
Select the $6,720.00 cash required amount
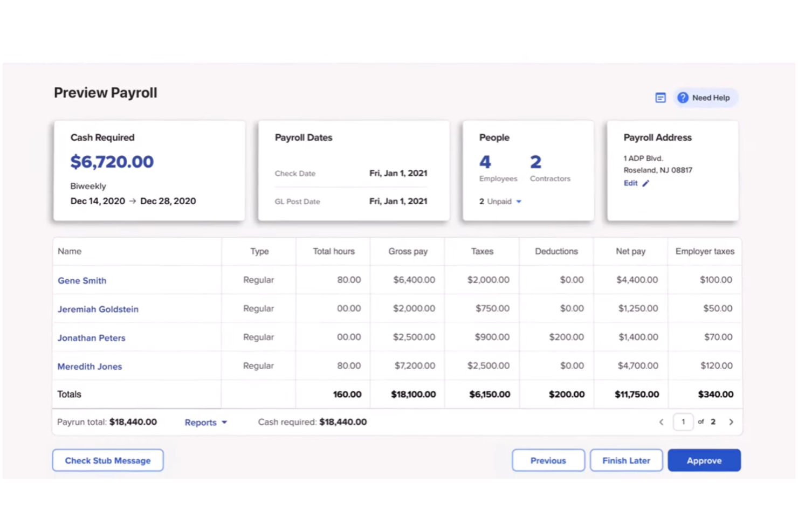[112, 162]
